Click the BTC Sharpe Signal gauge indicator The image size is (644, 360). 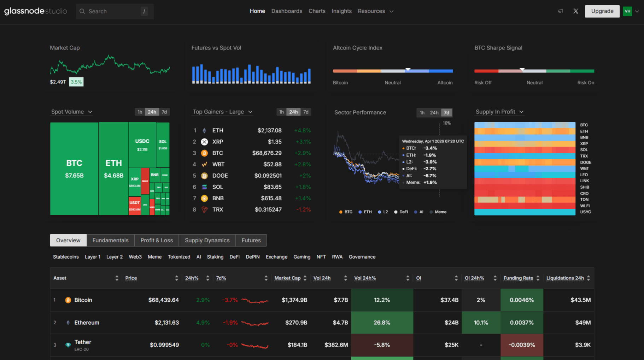click(522, 70)
